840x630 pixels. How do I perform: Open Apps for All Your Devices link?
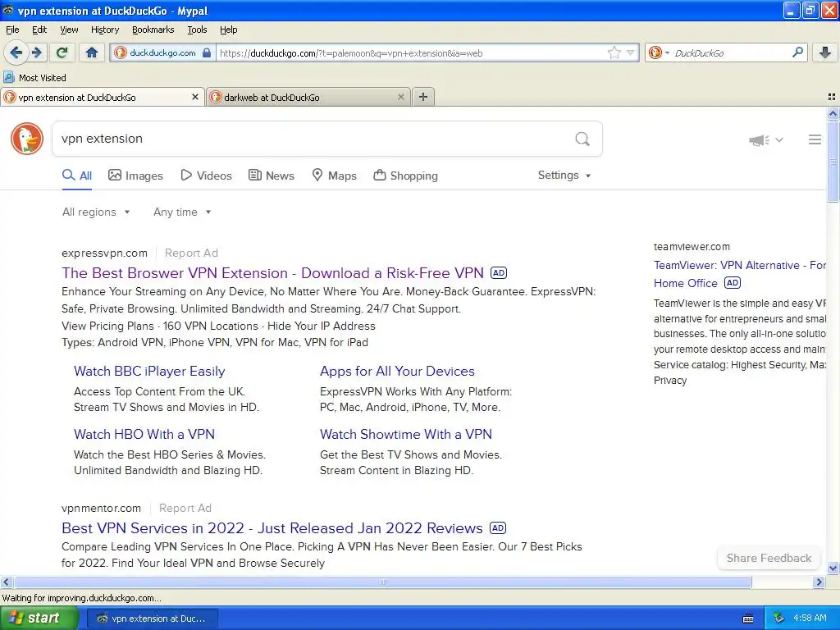(x=397, y=372)
